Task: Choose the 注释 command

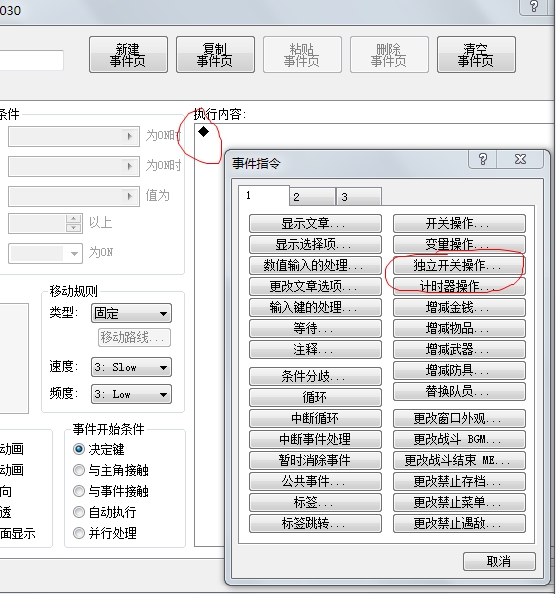Action: 315,349
